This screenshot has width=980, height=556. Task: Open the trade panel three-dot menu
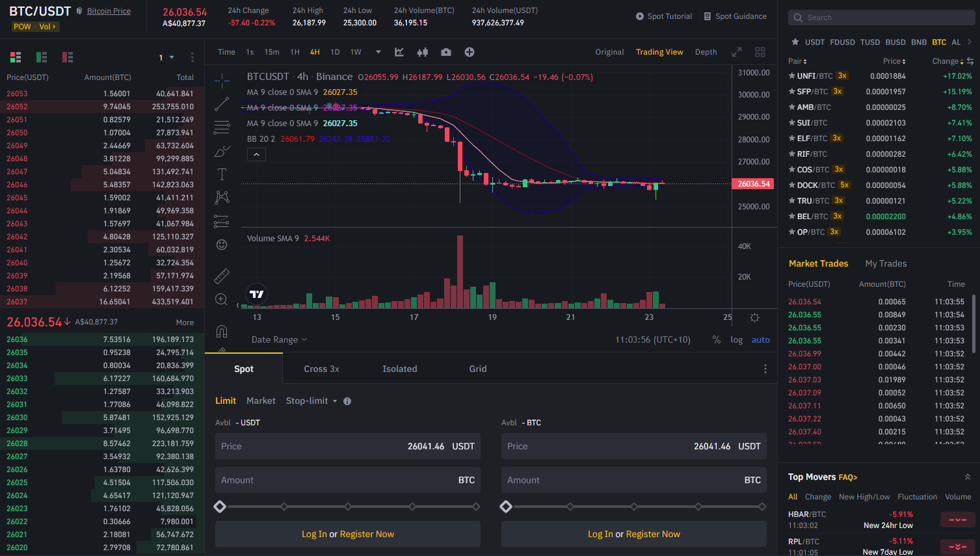[765, 369]
